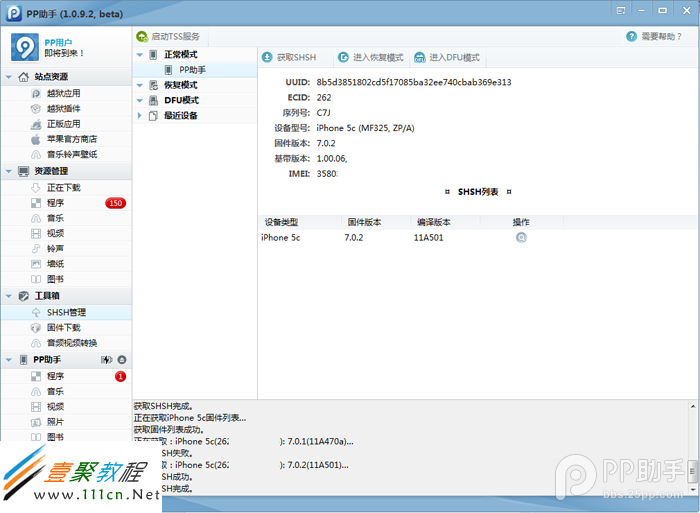Open device 程序 with badge 1
The width and height of the screenshot is (700, 513).
point(66,376)
